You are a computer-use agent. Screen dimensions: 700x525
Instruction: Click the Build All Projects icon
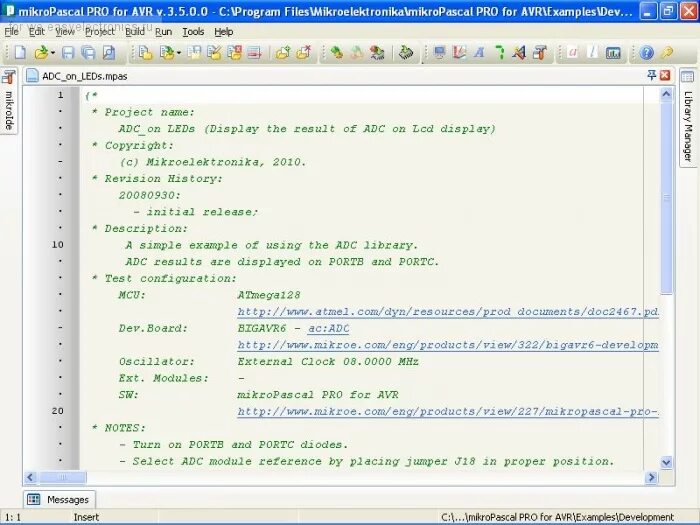point(357,53)
